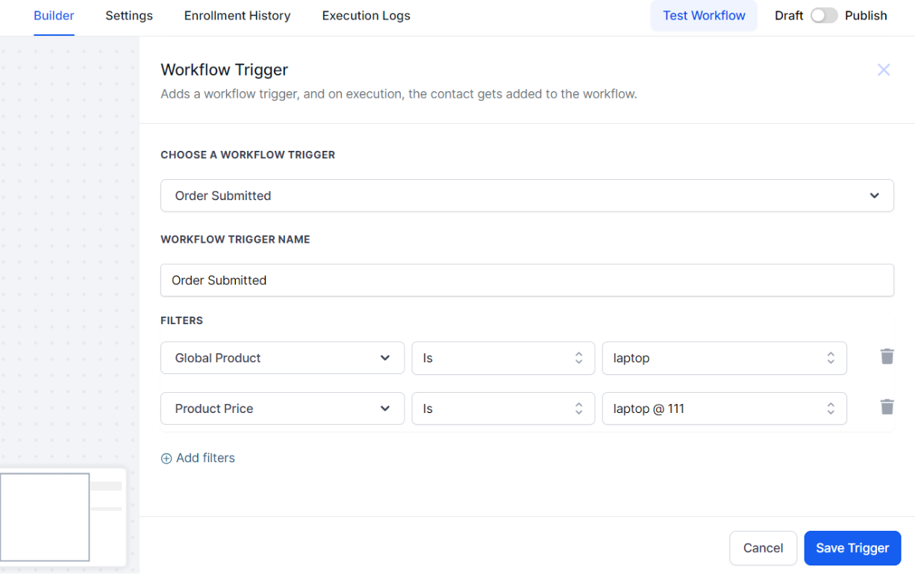This screenshot has width=924, height=578.
Task: Expand the Global Product filter dropdown
Action: pos(282,358)
